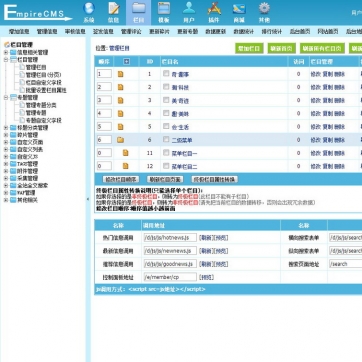
Task: Click the folder icon in row ID 6
Action: 120,140
